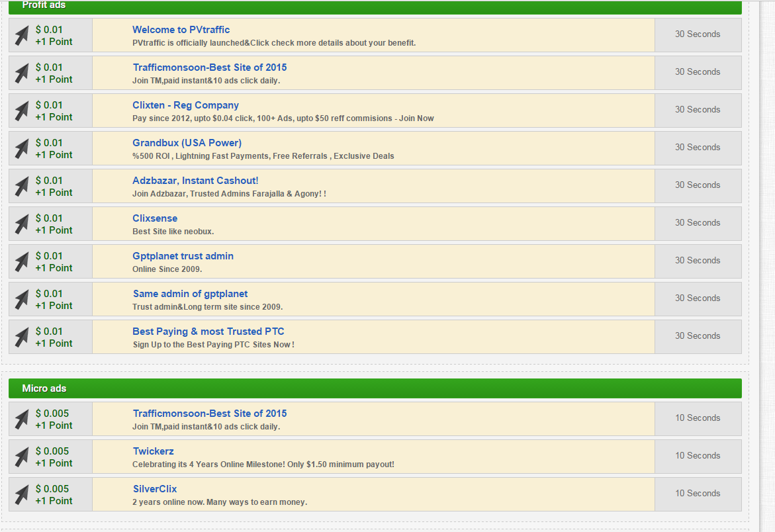Click the cursor icon in the Clixsense row

(22, 224)
